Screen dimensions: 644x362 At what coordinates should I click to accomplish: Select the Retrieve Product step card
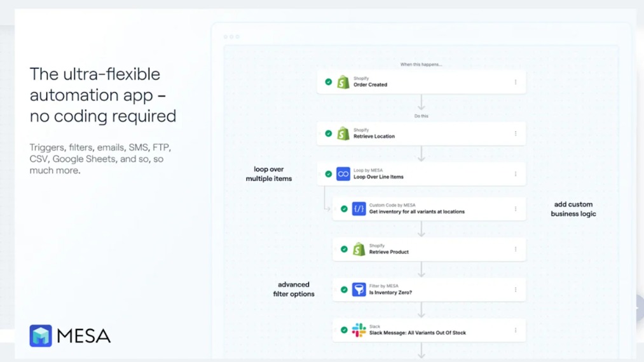point(429,249)
